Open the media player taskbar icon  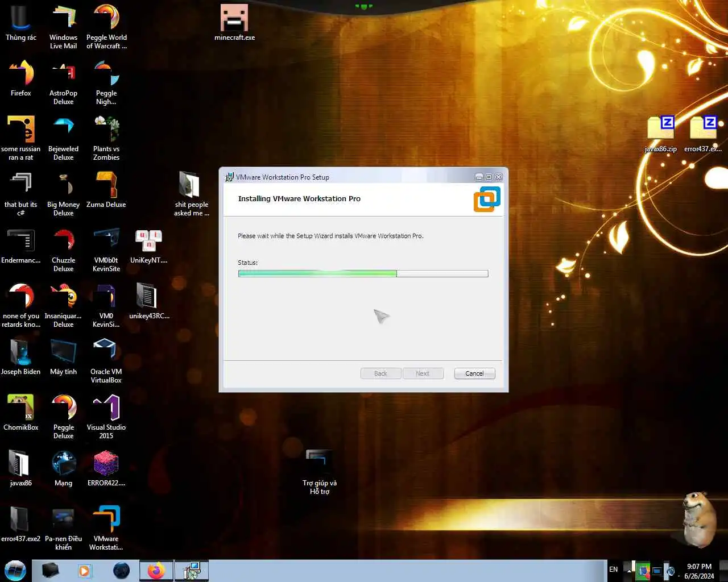point(85,571)
